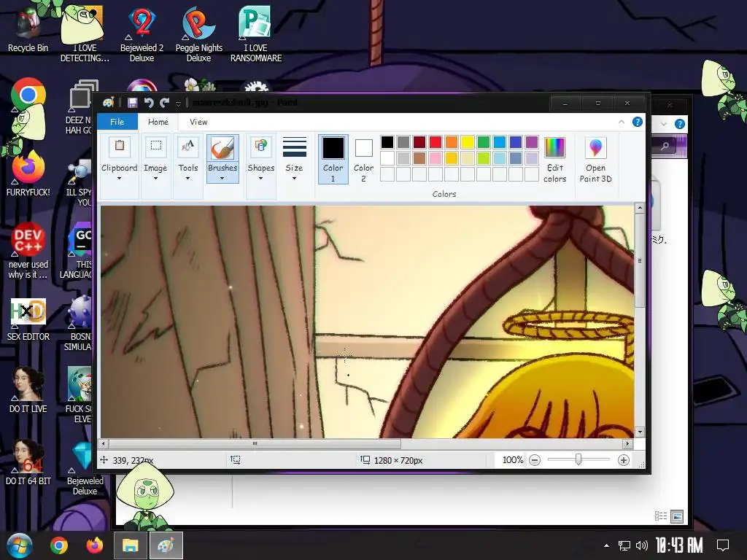Select Bejeweled 2 Deluxe desktop icon

point(142,34)
